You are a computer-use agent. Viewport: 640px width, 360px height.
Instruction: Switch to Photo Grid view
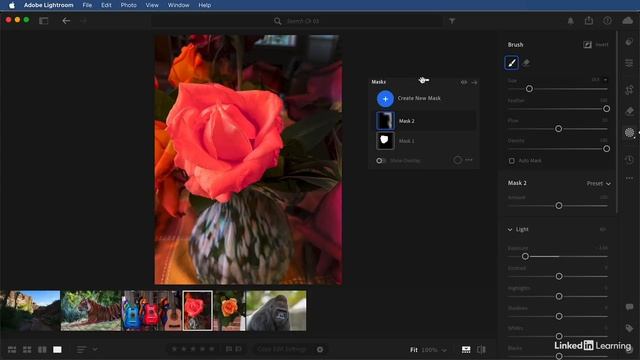[x=12, y=349]
